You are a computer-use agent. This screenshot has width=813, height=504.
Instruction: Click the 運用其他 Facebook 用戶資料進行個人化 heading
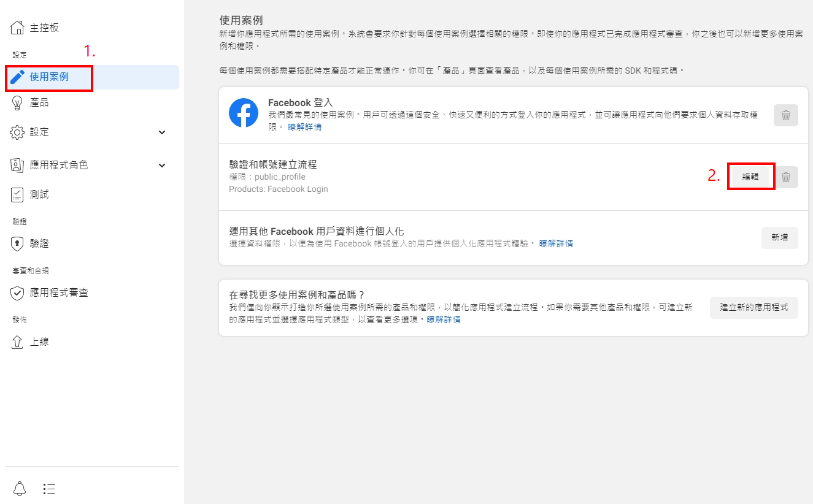(x=317, y=231)
